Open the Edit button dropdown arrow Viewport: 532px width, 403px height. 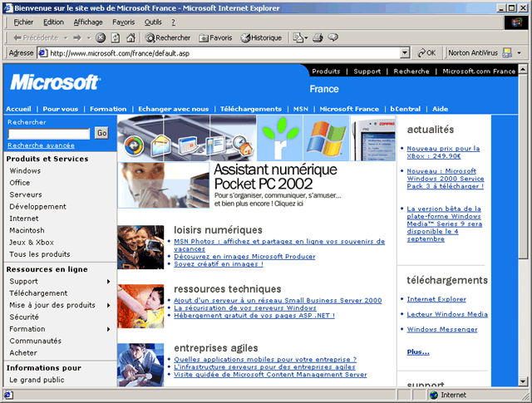(306, 38)
